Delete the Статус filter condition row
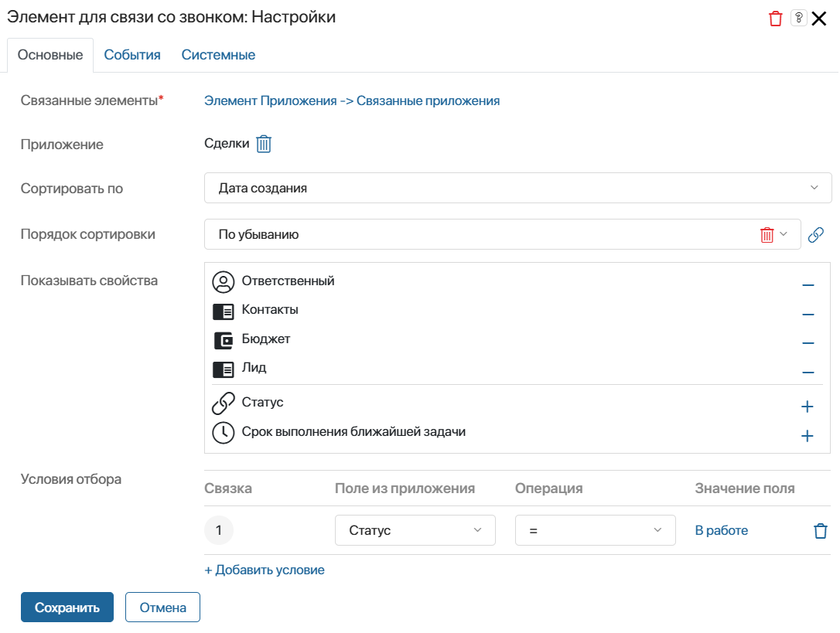 tap(820, 531)
